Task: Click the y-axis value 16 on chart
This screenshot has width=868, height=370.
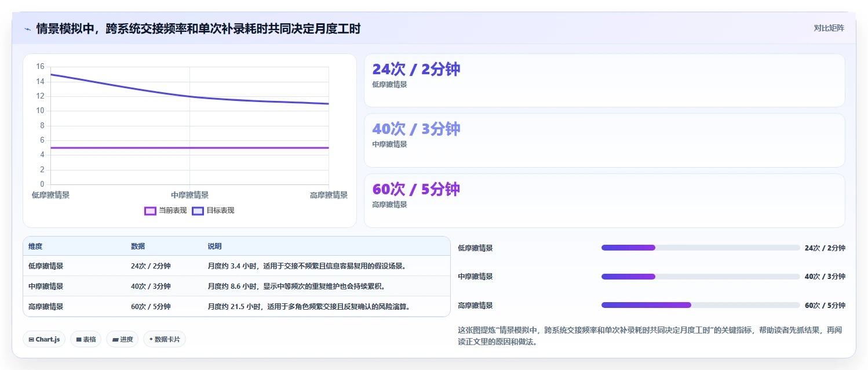Action: click(40, 67)
